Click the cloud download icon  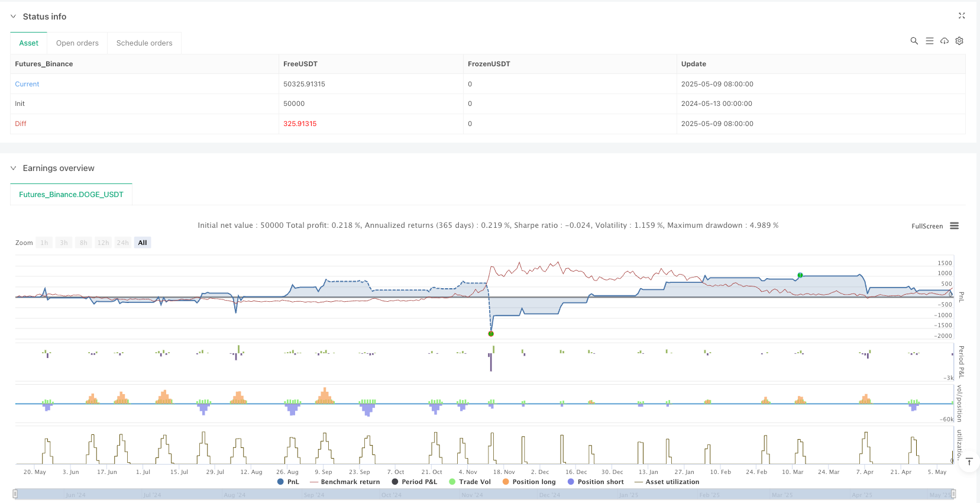pyautogui.click(x=945, y=41)
